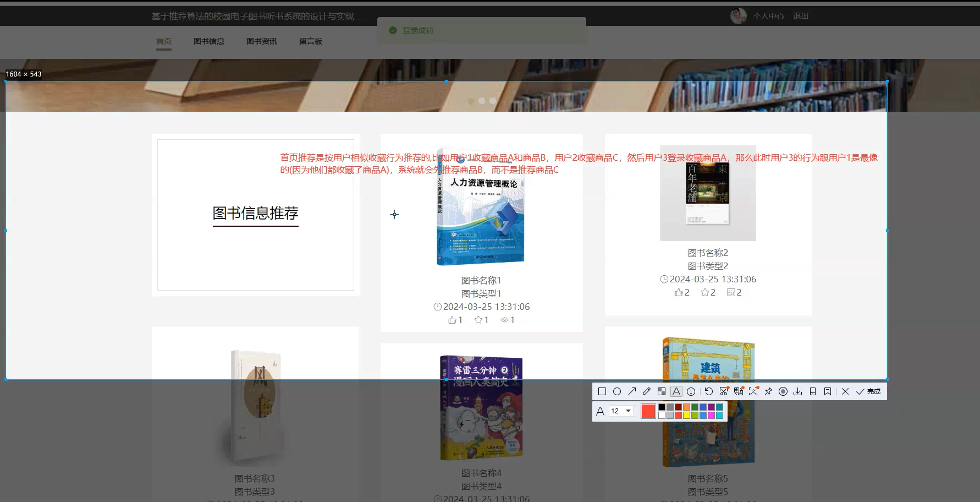
Task: Pick the yellow color swatch
Action: pos(687,415)
